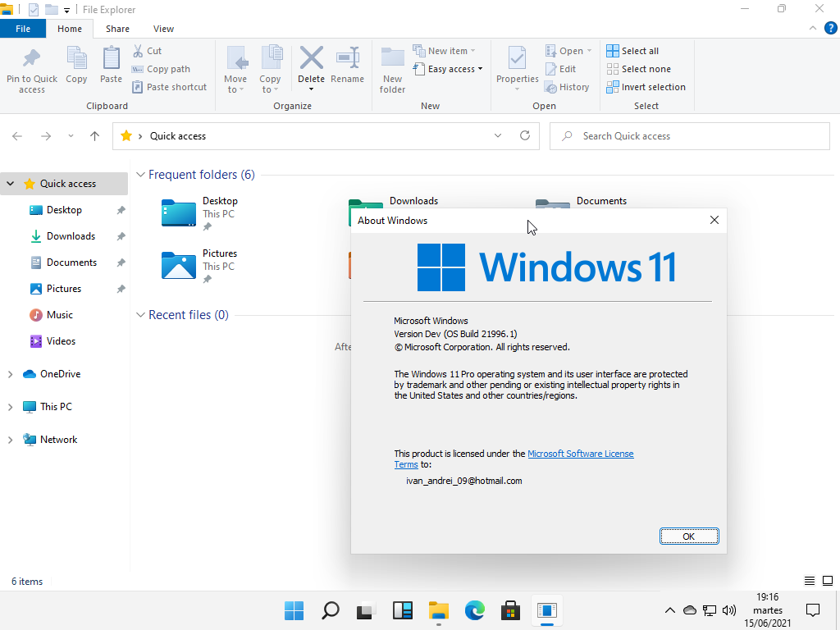Choose Copy path in ribbon
The image size is (840, 630).
click(x=161, y=69)
